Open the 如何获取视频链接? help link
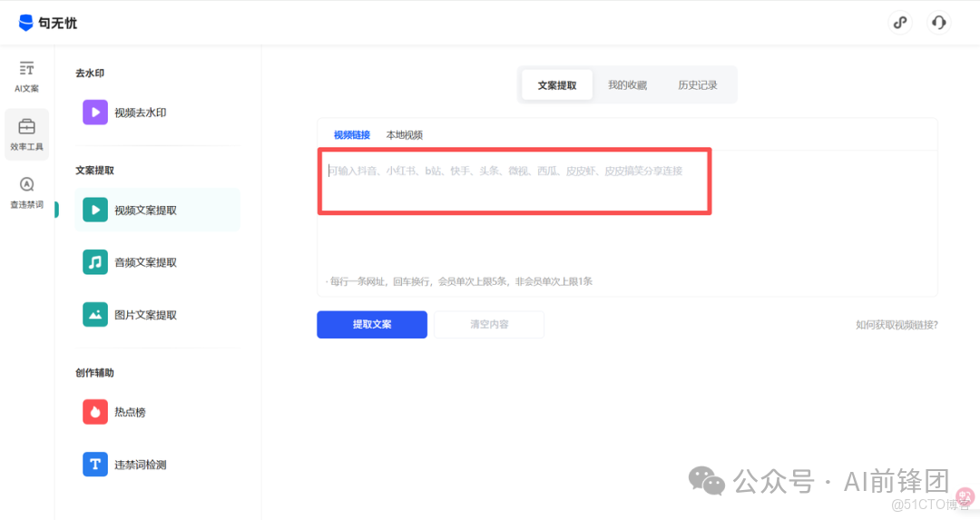This screenshot has width=980, height=520. point(897,325)
